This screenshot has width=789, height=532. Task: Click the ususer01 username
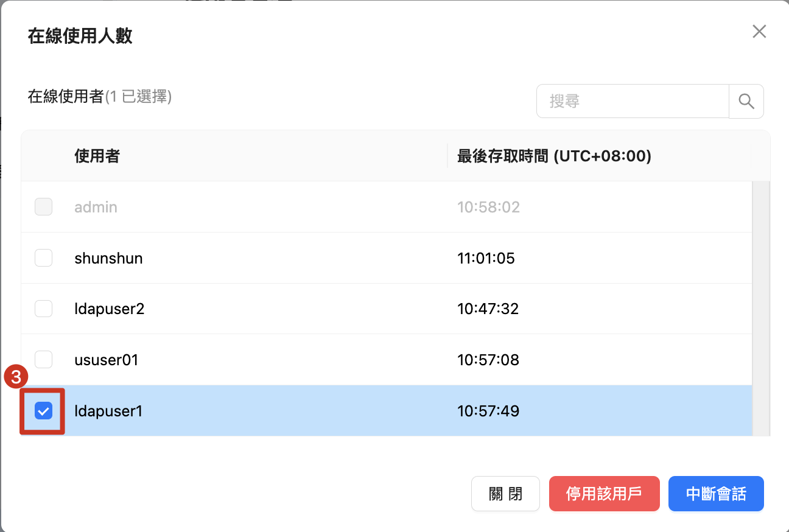coord(107,360)
